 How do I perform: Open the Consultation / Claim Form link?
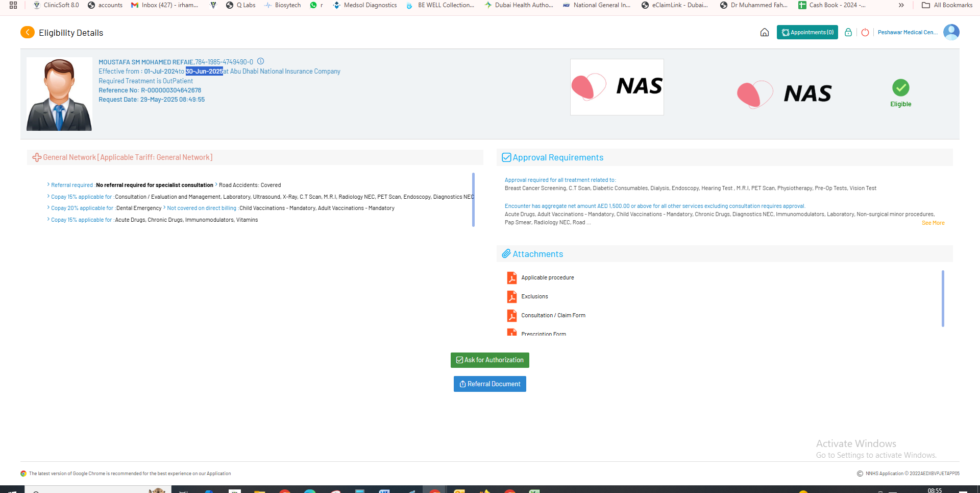coord(553,315)
